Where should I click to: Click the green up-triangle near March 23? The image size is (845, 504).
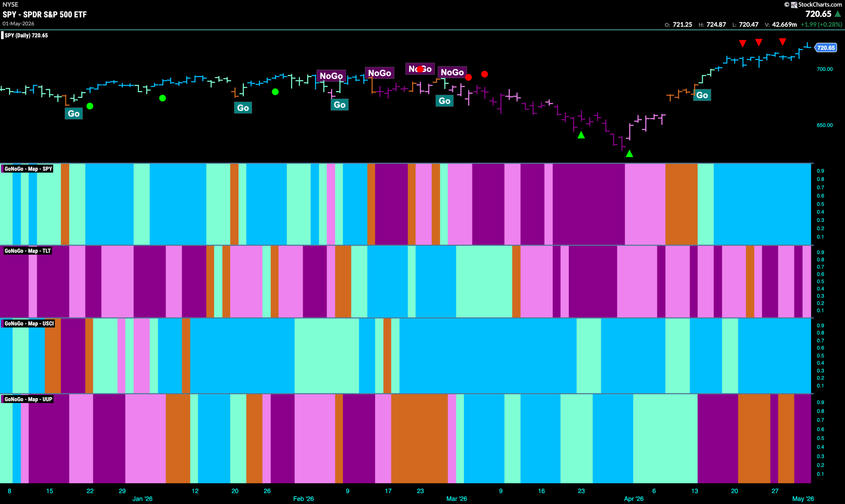[581, 135]
